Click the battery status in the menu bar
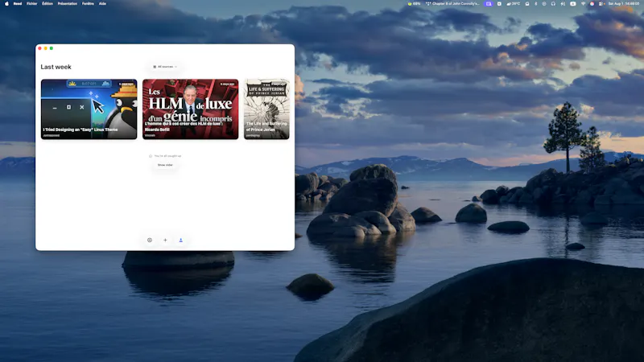 [x=414, y=4]
